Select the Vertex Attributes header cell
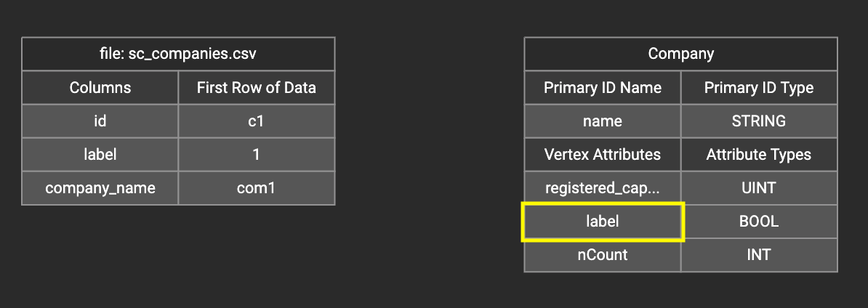The image size is (868, 308). point(603,155)
